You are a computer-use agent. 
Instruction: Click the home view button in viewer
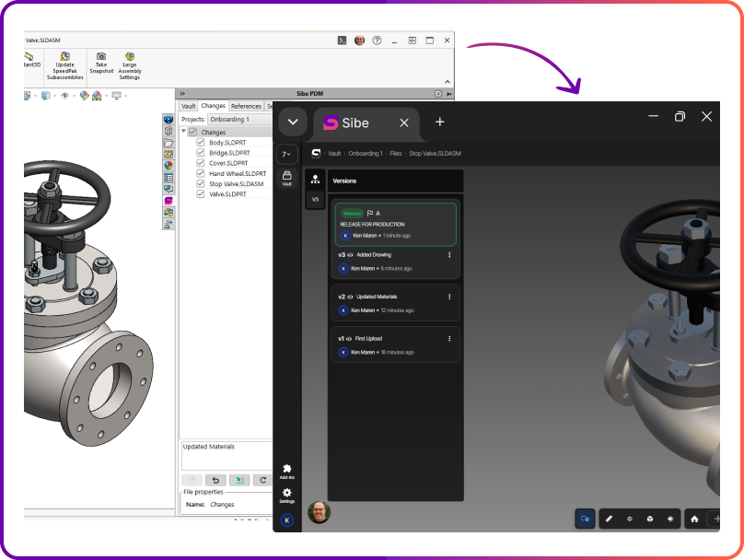coord(694,519)
